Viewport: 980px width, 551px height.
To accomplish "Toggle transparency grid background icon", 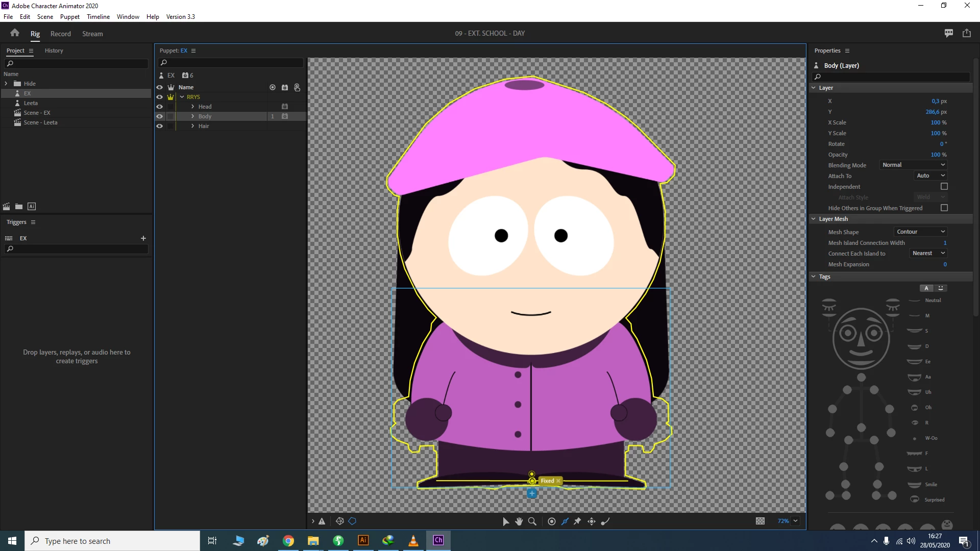I will click(x=760, y=521).
